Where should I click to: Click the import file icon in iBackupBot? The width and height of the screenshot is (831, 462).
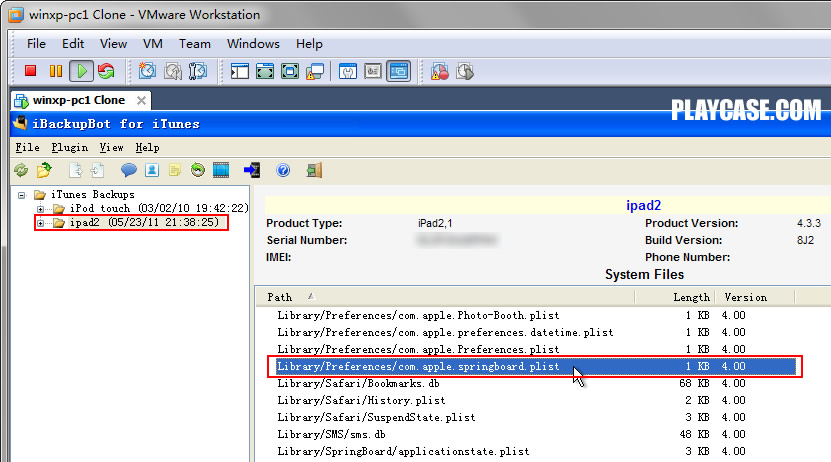click(97, 170)
